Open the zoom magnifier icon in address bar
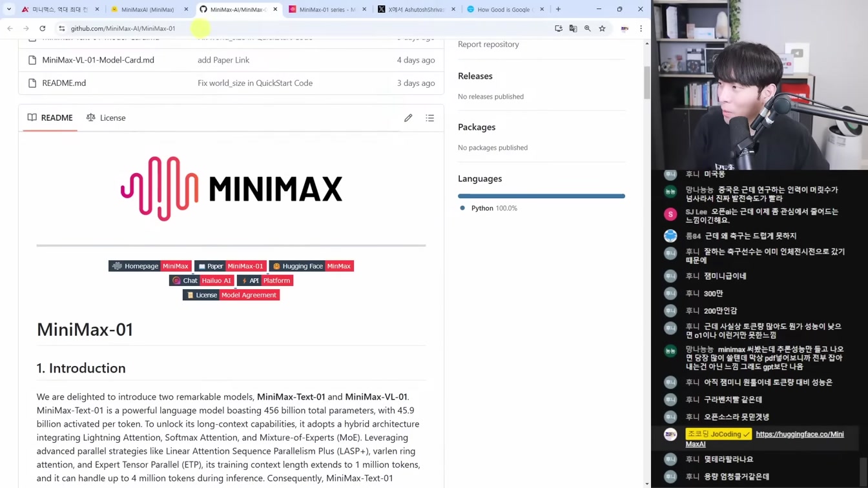The image size is (868, 488). coord(588,28)
